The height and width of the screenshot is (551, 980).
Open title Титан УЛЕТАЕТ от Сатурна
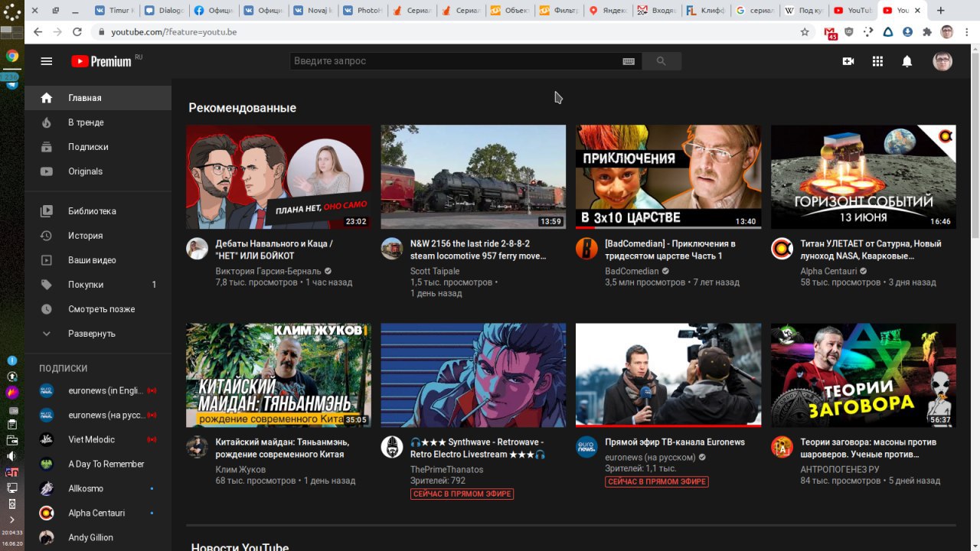(x=871, y=249)
